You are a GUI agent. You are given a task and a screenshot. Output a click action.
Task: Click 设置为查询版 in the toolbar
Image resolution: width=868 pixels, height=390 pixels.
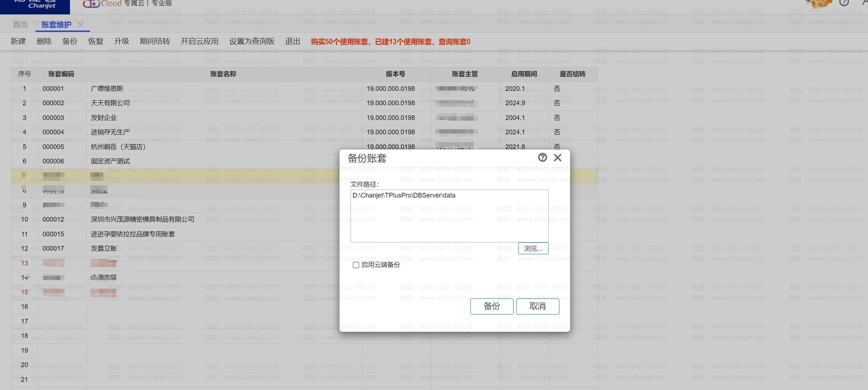point(252,41)
